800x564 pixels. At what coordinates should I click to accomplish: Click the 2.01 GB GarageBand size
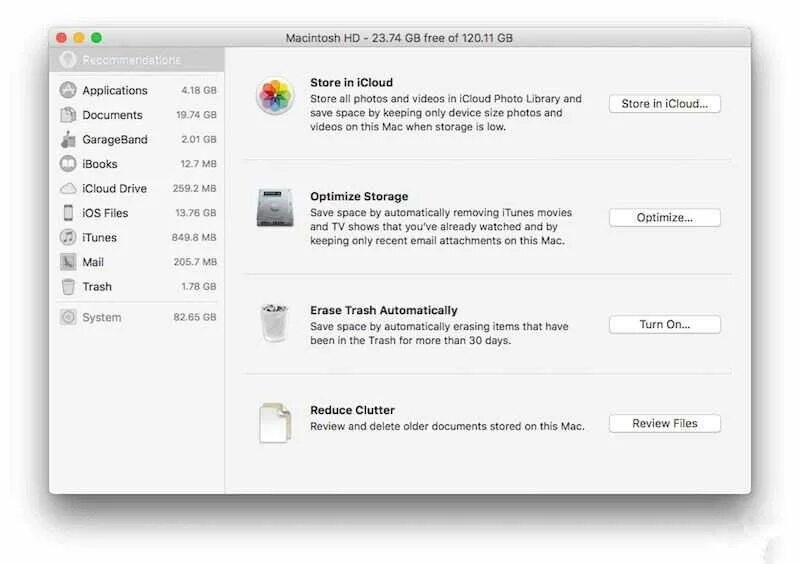(x=199, y=139)
